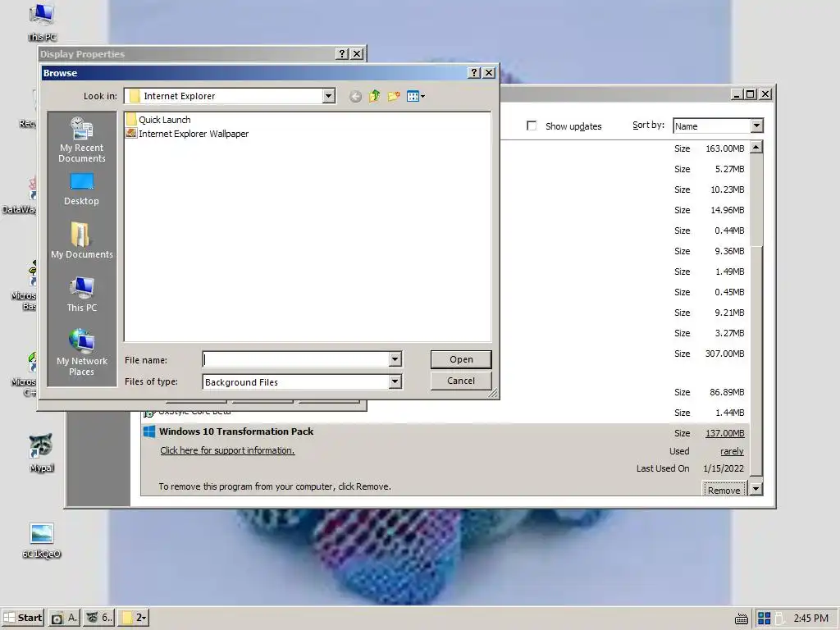Create a new folder in Browse dialog
Image resolution: width=840 pixels, height=630 pixels.
[x=394, y=96]
